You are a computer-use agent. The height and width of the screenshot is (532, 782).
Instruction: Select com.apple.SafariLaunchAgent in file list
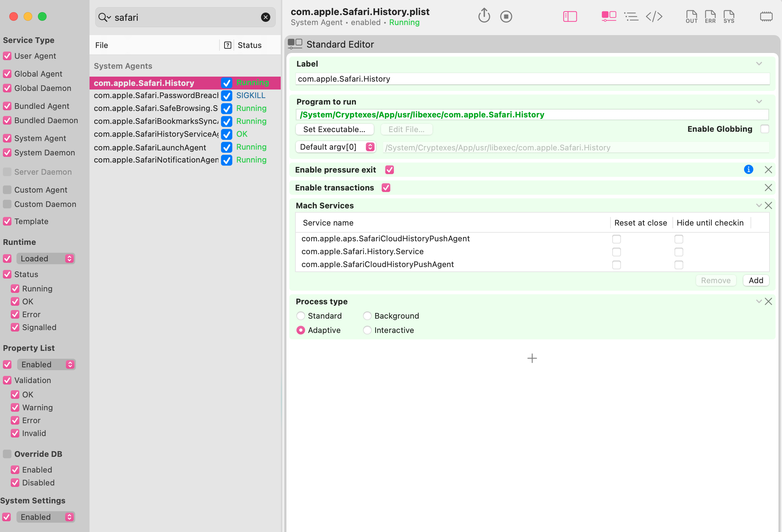tap(150, 147)
